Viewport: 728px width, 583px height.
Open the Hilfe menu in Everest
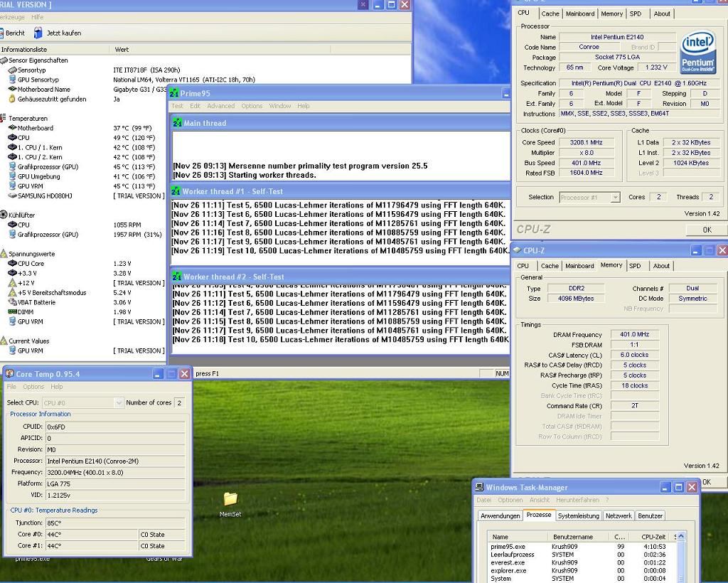point(37,17)
